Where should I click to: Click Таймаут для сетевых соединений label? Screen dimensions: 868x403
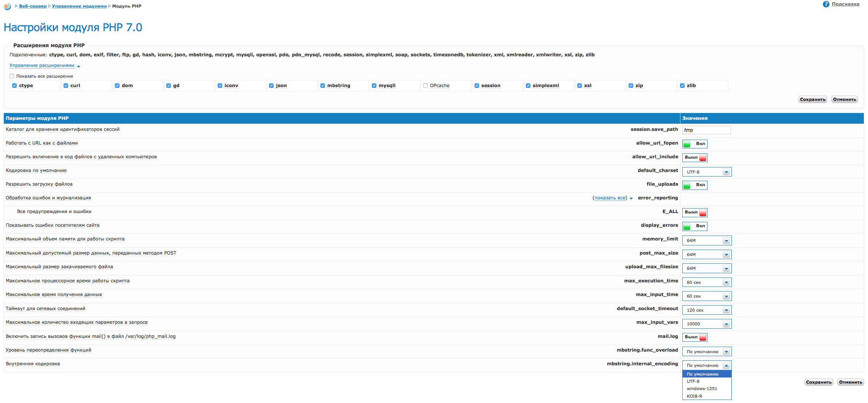pos(46,309)
